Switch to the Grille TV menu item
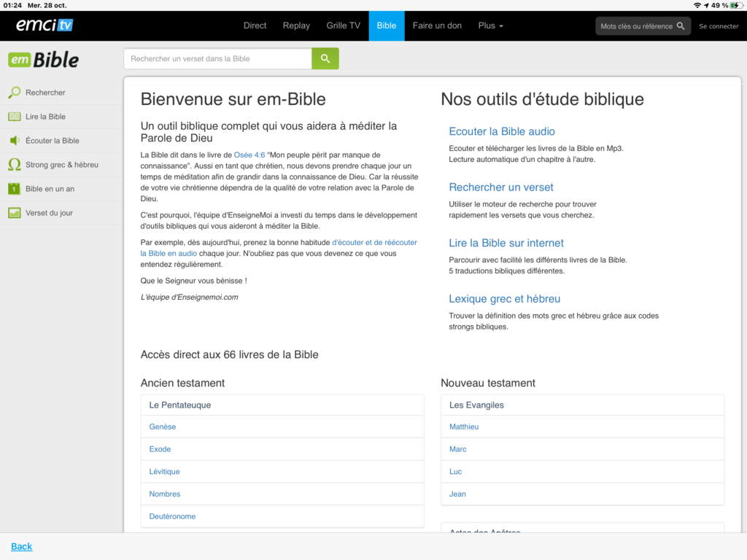The width and height of the screenshot is (747, 560). click(343, 26)
